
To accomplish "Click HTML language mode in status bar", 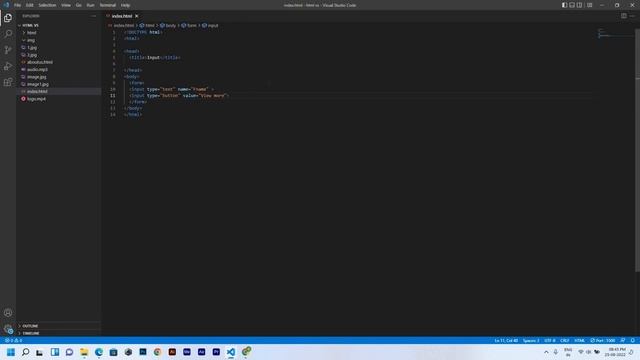I will tap(580, 340).
